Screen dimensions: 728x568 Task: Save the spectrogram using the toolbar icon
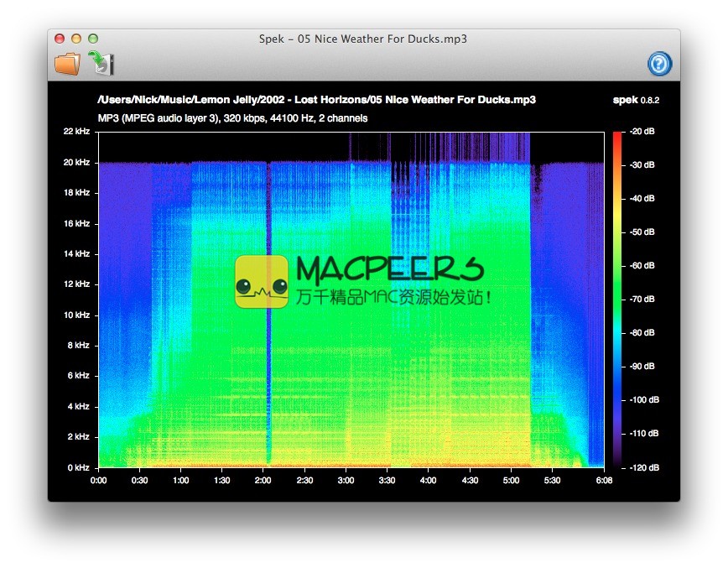point(101,63)
